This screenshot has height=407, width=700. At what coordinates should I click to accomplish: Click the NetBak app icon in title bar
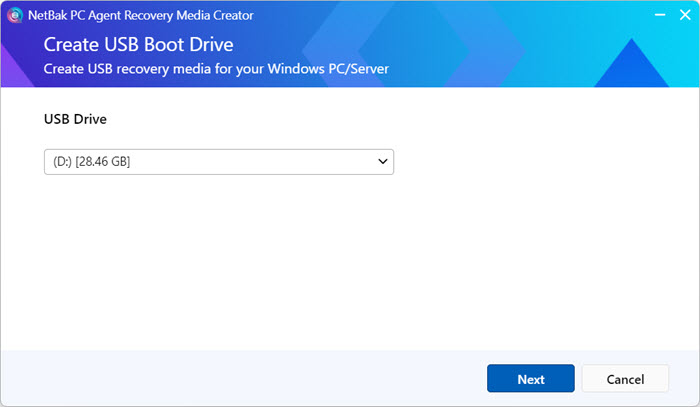point(15,15)
